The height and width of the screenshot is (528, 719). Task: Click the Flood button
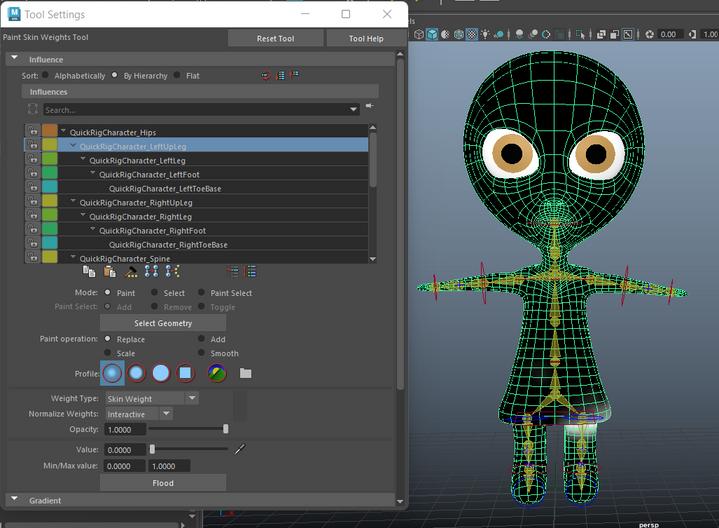coord(162,483)
